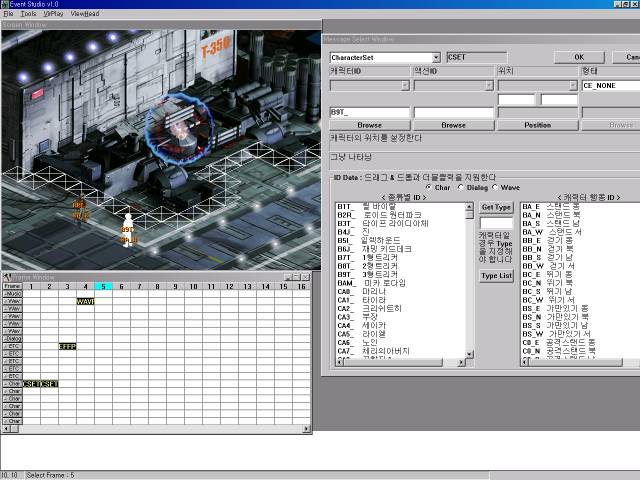Click the Get Type button

pos(496,207)
